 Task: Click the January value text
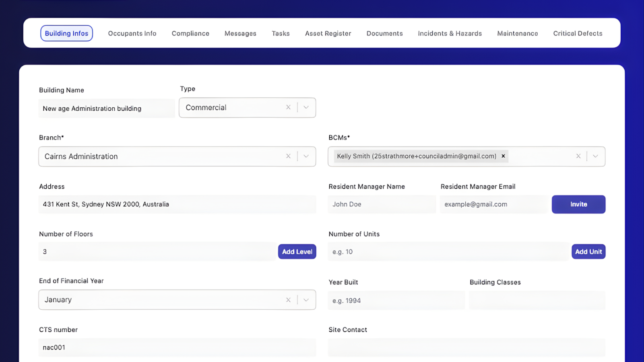coord(58,300)
